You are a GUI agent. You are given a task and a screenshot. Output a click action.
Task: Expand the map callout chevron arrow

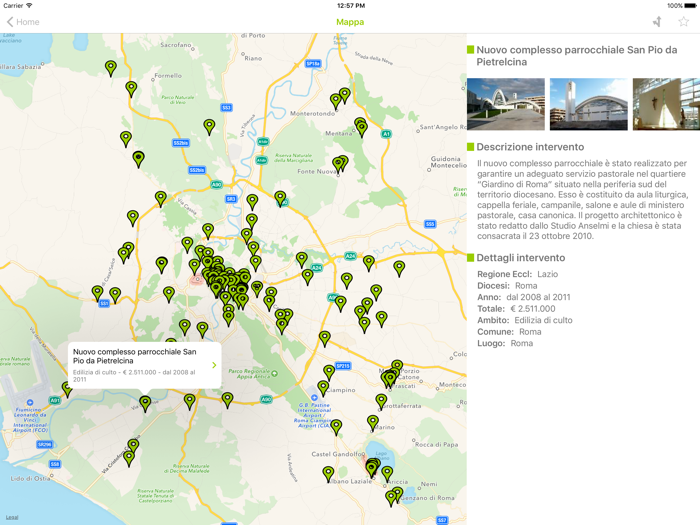(214, 365)
